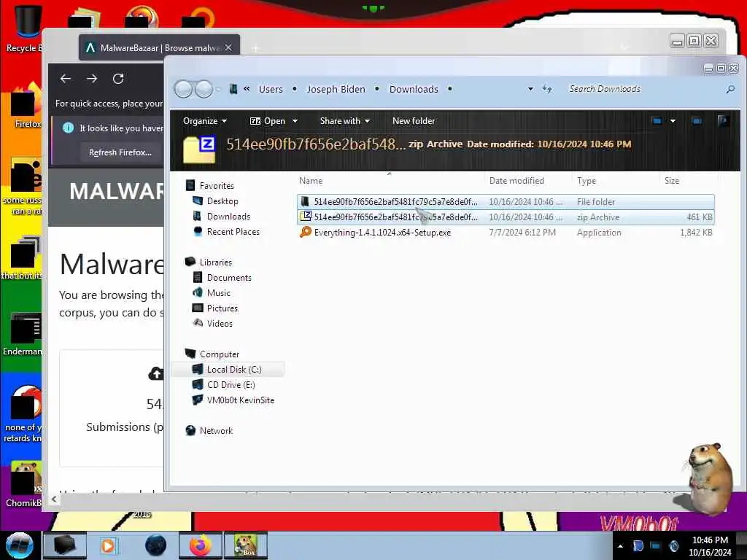Screen dimensions: 747x560
Task: Click Open in the Explorer toolbar
Action: [268, 121]
